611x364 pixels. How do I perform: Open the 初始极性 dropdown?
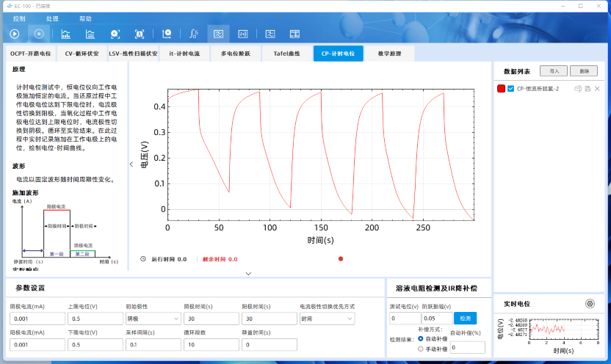[153, 319]
